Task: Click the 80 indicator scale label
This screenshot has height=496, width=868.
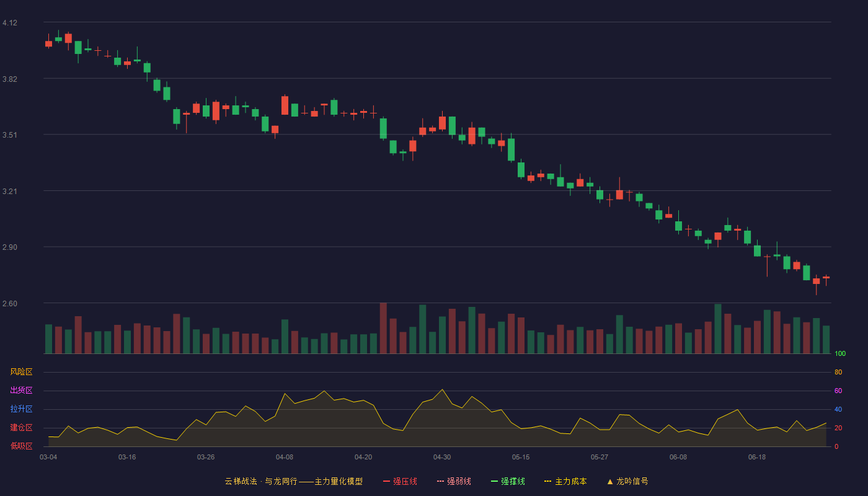Action: [x=838, y=372]
